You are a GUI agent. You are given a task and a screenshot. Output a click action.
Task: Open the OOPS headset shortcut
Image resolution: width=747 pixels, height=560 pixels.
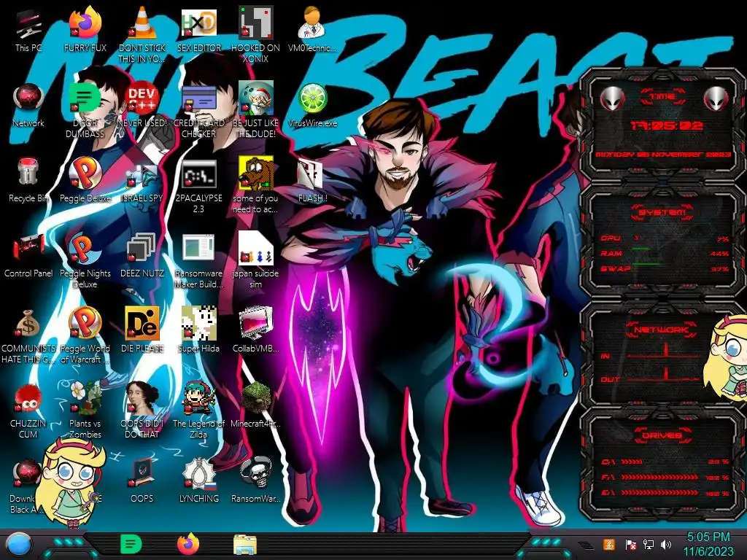tap(142, 480)
